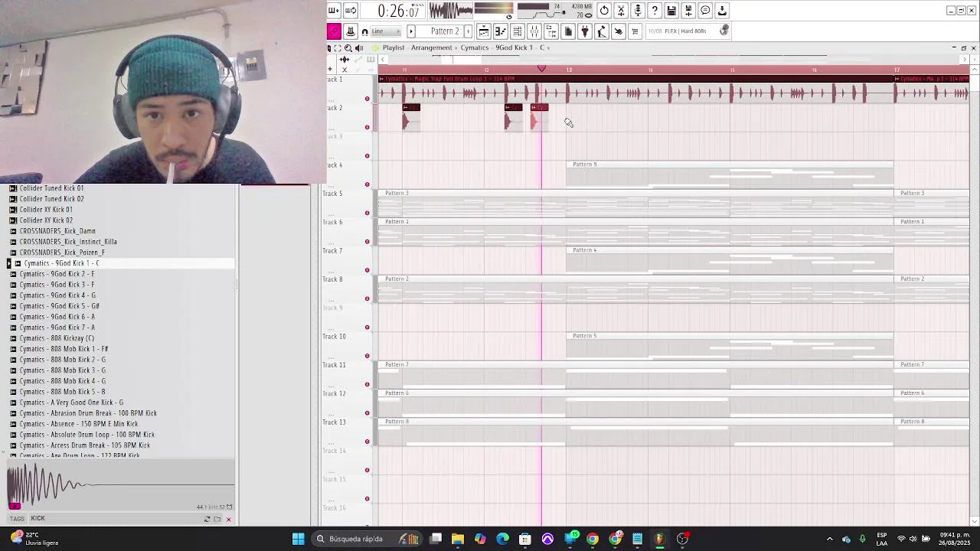Image resolution: width=980 pixels, height=551 pixels.
Task: Click the save new version icon
Action: (688, 11)
